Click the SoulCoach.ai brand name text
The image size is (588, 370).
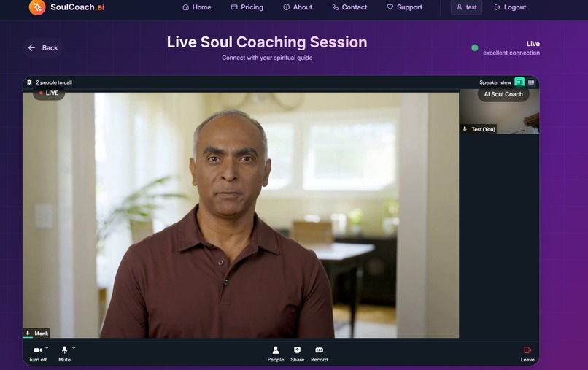point(77,7)
